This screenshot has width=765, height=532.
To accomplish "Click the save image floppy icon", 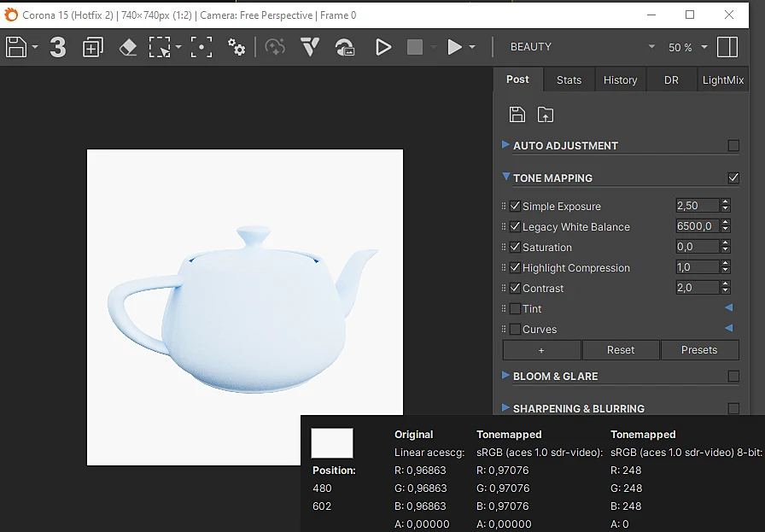I will point(16,47).
